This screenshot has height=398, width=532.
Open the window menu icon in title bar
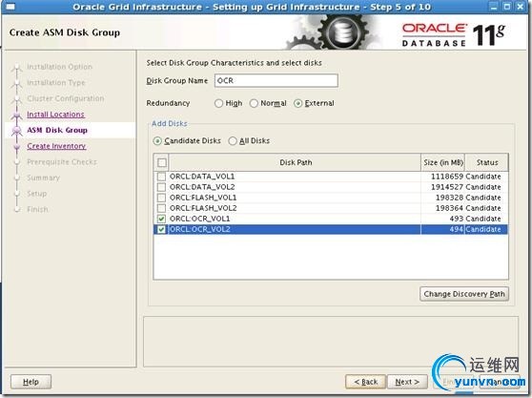pos(10,7)
